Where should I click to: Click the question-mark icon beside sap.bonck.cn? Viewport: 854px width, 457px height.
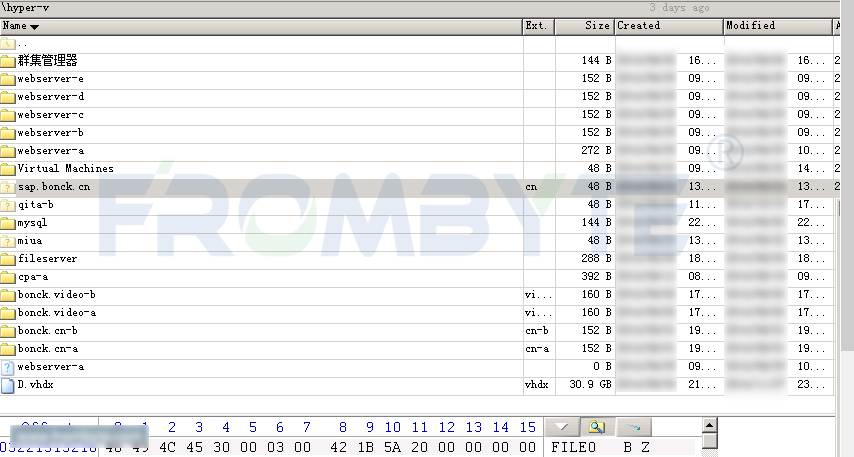click(8, 187)
